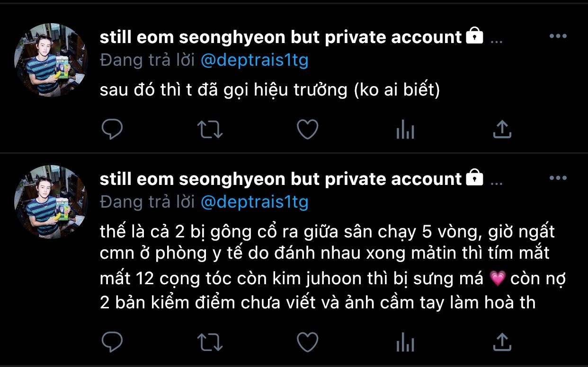Open @deptrais1tg mention in second tweet
Screen dimensions: 588x367
click(255, 202)
